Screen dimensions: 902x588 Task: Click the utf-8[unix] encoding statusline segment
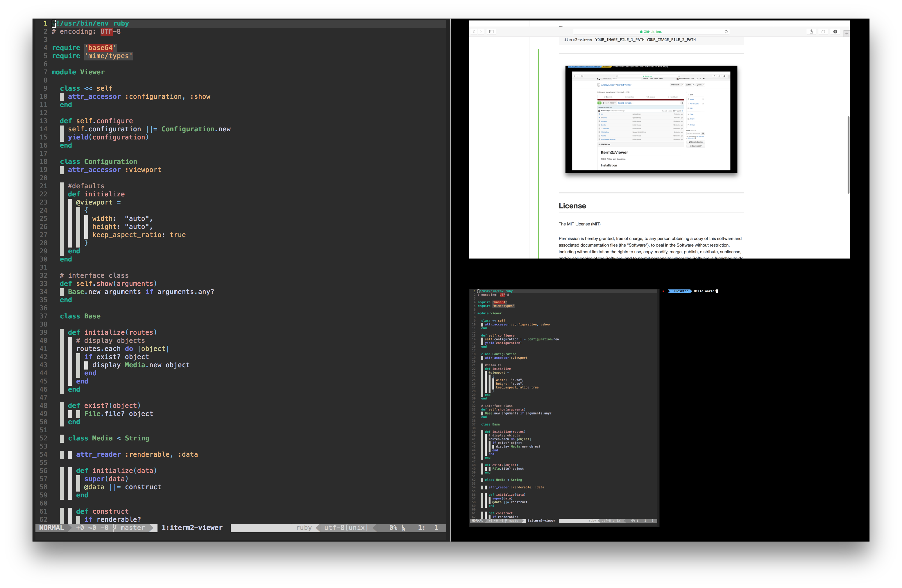[x=346, y=528]
